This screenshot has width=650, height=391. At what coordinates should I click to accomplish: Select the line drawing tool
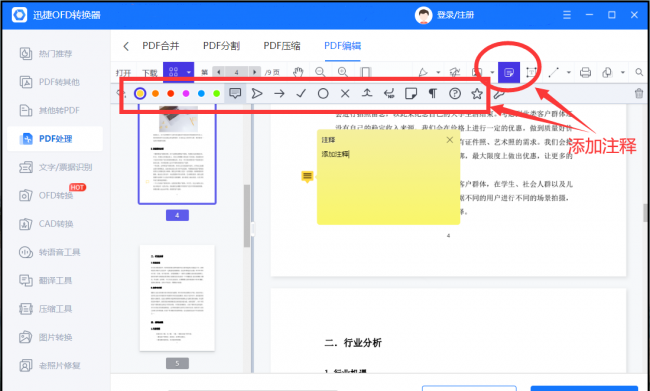click(x=553, y=73)
